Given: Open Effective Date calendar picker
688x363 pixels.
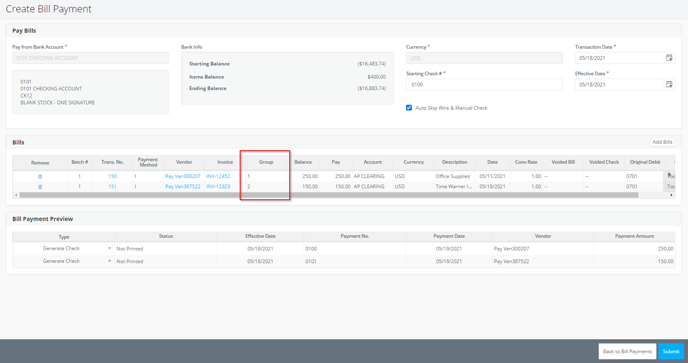Looking at the screenshot, I should [x=669, y=84].
